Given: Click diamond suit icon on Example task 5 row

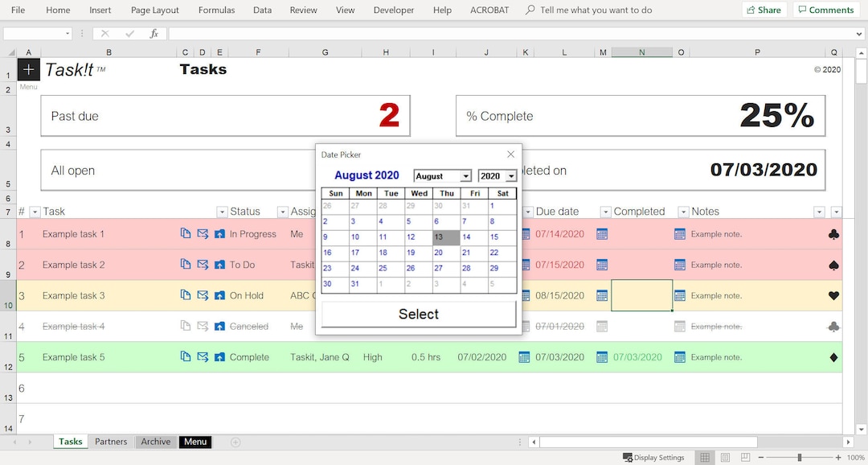Looking at the screenshot, I should (833, 357).
